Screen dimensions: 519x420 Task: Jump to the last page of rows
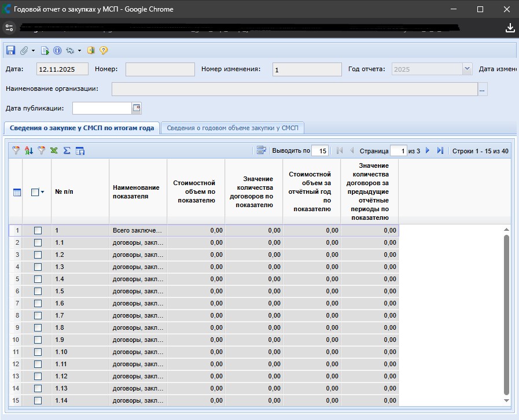click(x=440, y=150)
